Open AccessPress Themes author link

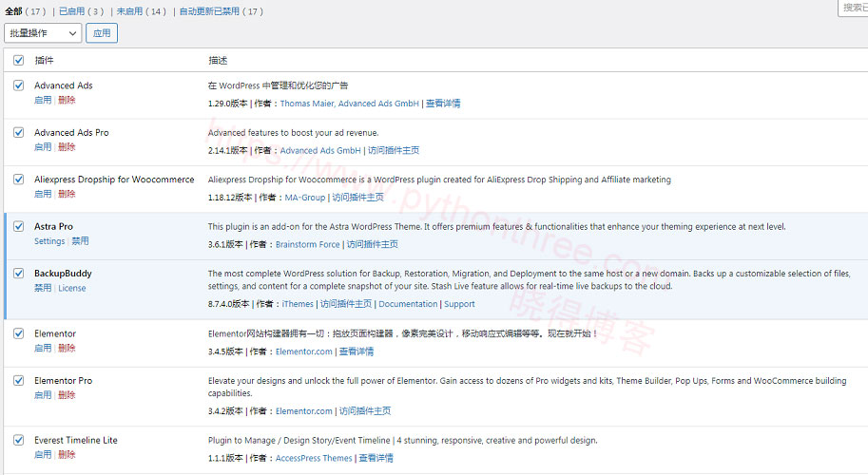[314, 459]
